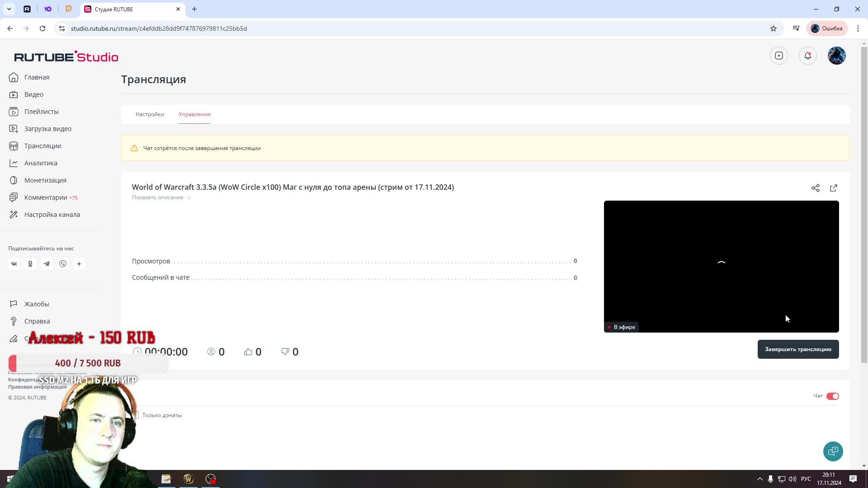The width and height of the screenshot is (868, 488).
Task: Go back in browser history
Action: (10, 28)
